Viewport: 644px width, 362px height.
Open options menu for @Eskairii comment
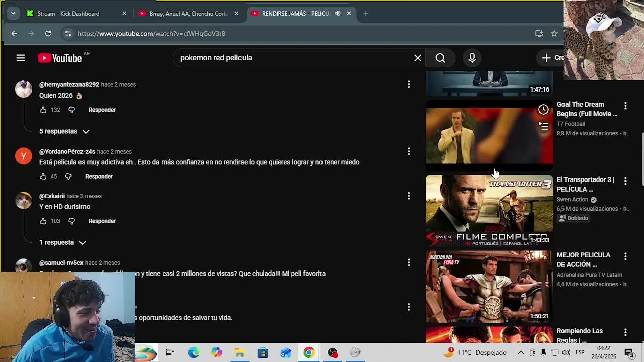[409, 196]
